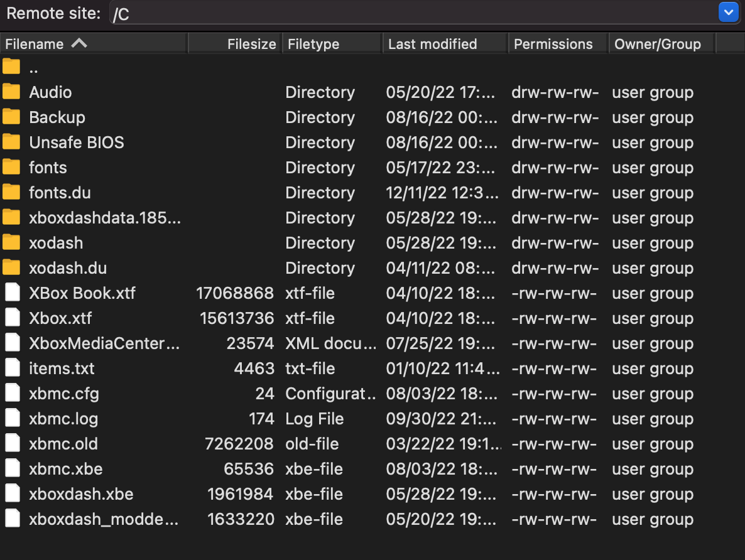Select the xbmc.log filename
The height and width of the screenshot is (560, 745).
click(x=63, y=419)
